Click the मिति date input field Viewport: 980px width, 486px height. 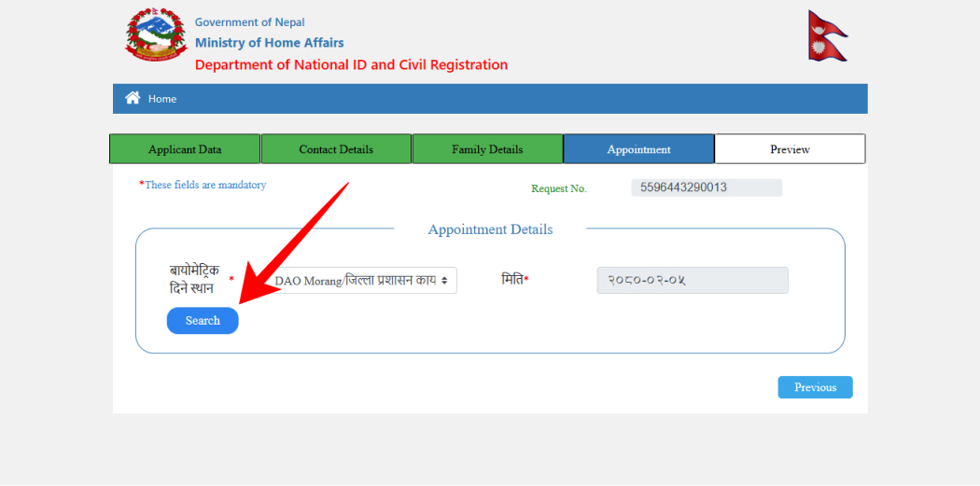pos(693,281)
